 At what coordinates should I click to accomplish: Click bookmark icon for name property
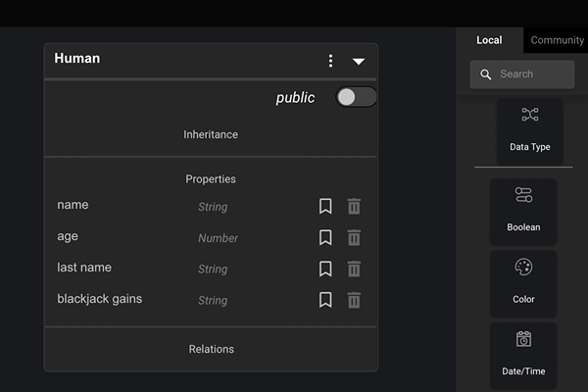click(325, 206)
